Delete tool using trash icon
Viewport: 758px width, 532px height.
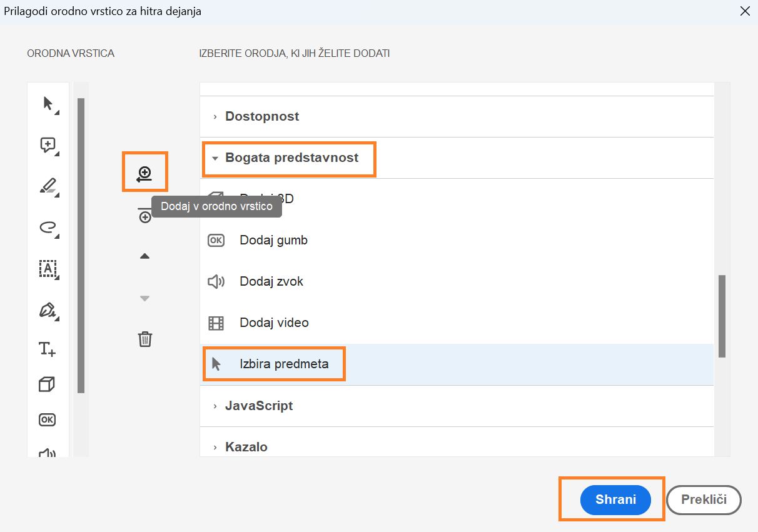[145, 339]
